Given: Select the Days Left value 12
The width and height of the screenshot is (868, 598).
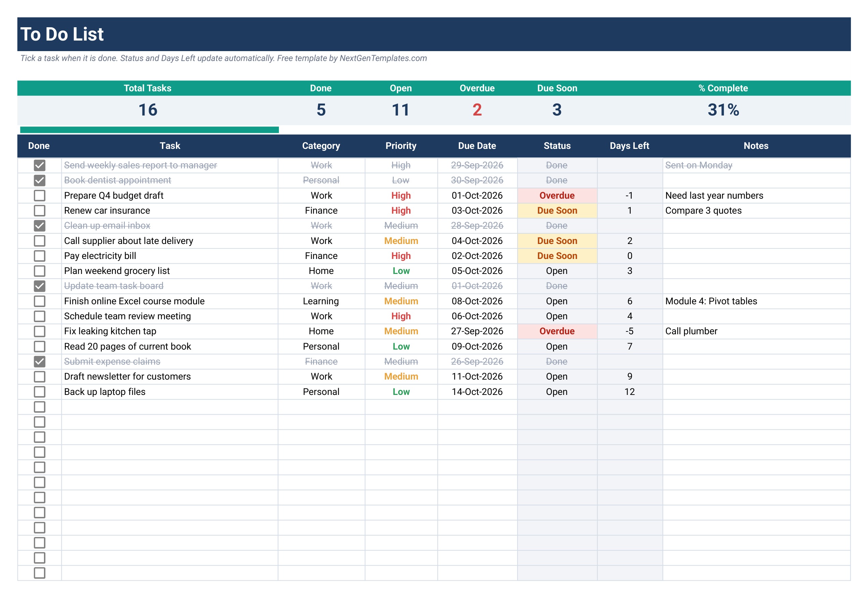Looking at the screenshot, I should 630,392.
